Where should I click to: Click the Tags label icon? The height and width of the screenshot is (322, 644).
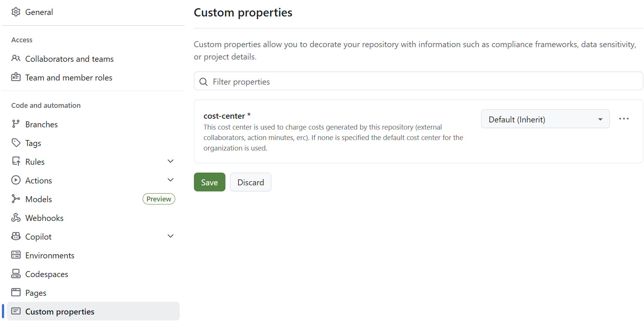pos(16,143)
